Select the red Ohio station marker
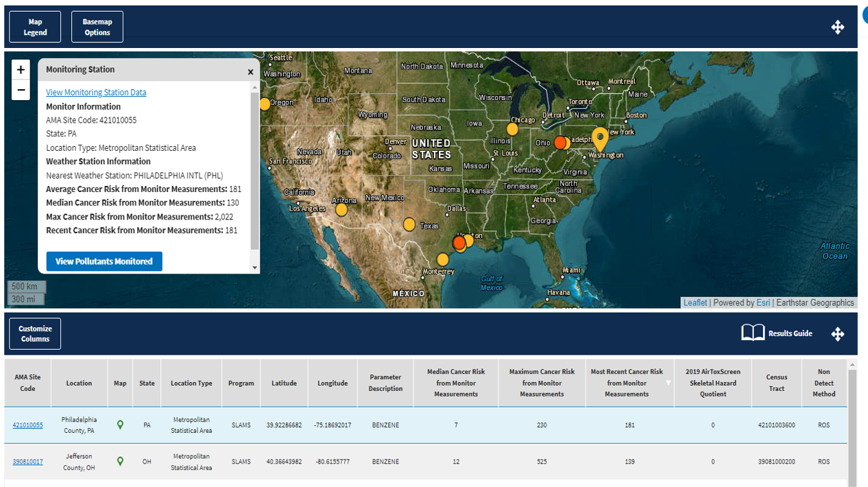 [x=560, y=143]
